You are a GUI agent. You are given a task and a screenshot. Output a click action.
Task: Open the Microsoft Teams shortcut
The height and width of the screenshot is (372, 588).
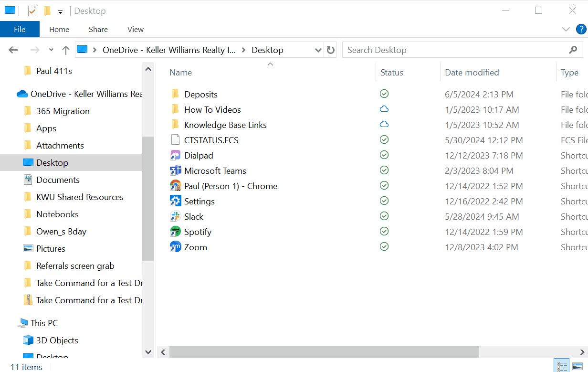tap(215, 170)
